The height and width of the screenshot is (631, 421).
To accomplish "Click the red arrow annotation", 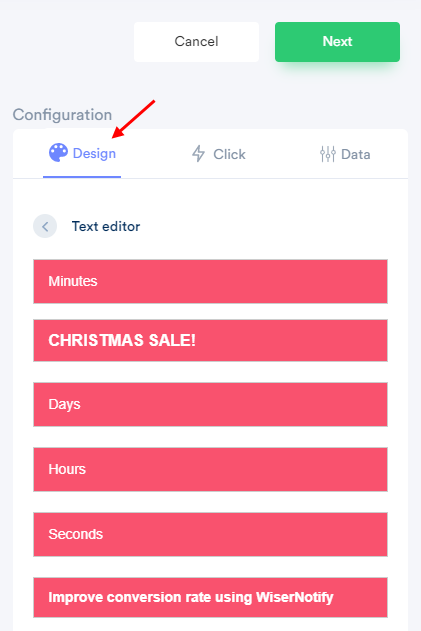I will coord(133,119).
